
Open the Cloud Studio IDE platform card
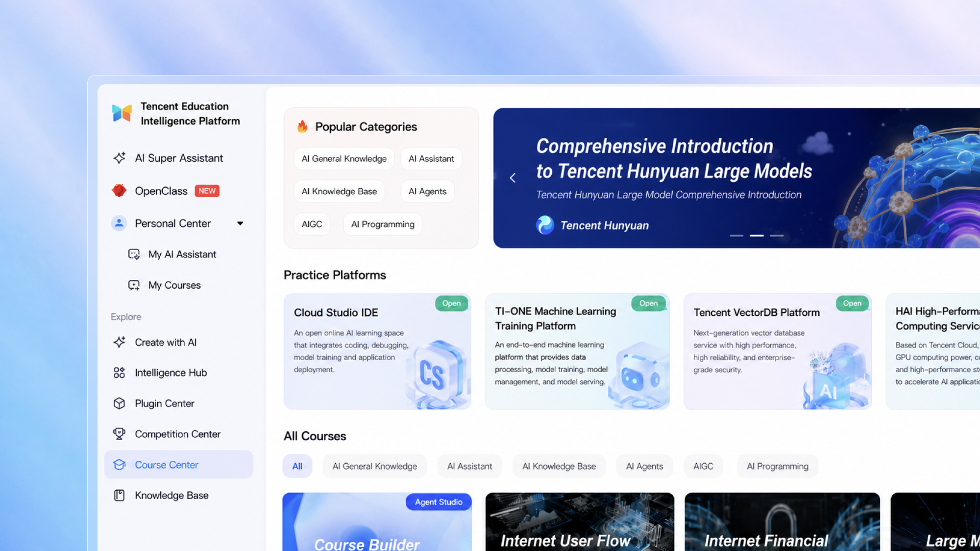click(377, 351)
